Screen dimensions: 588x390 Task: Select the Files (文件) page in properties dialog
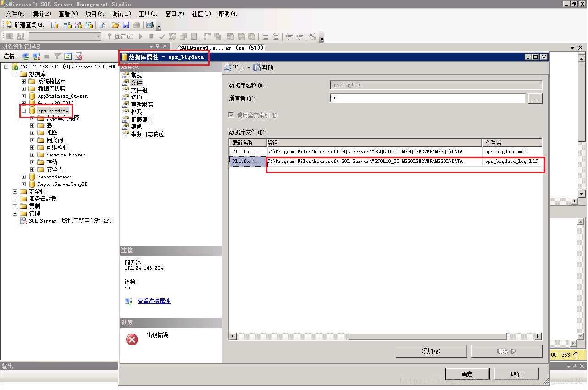136,83
